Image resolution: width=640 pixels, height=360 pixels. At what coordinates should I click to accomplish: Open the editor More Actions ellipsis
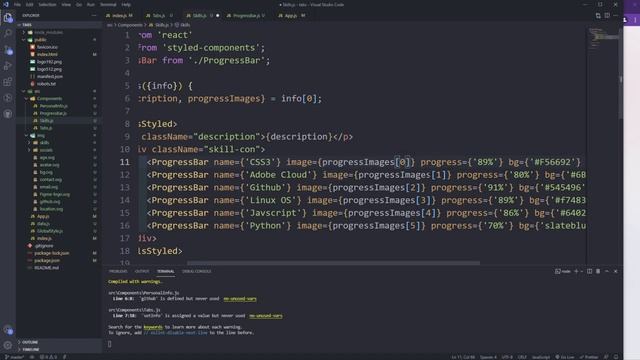click(x=616, y=16)
